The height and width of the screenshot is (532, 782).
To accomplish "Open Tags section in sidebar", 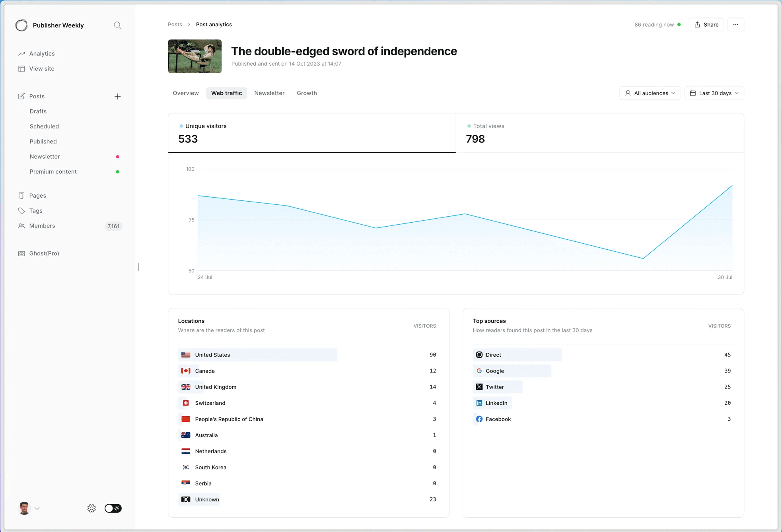I will [x=35, y=211].
